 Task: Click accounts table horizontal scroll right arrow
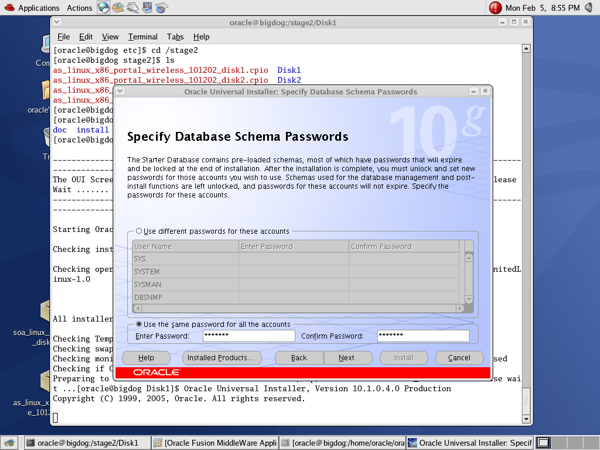tap(460, 308)
